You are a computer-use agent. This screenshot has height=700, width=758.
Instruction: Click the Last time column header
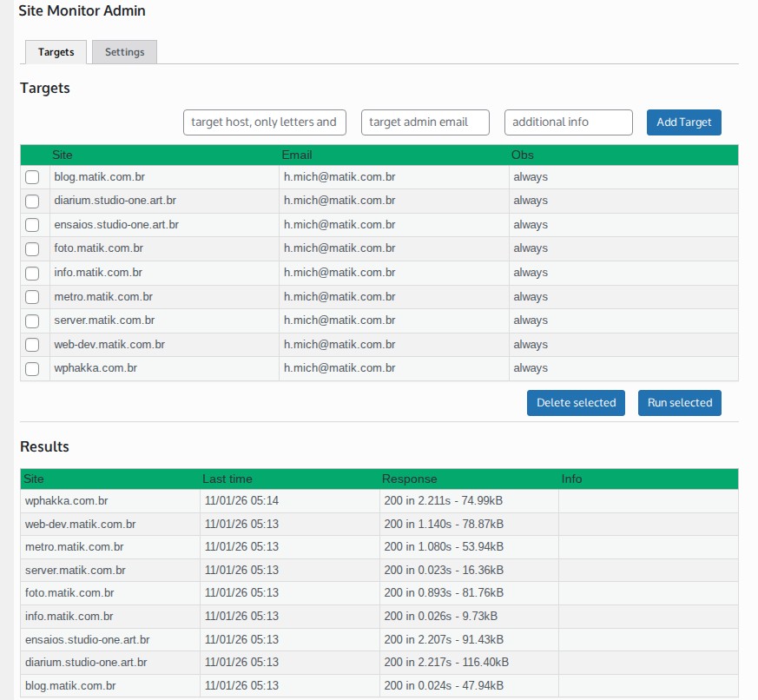(x=227, y=479)
